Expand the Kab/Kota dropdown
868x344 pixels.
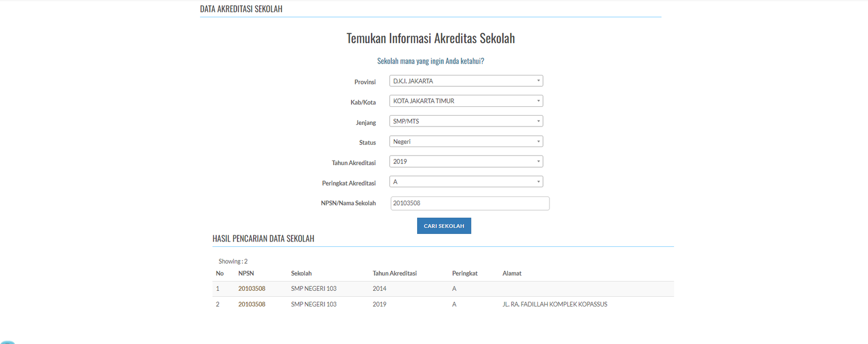click(x=465, y=101)
